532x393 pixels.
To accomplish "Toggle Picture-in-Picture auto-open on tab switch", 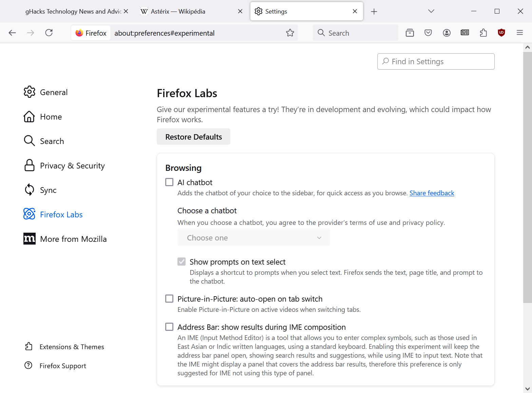I will coord(169,299).
